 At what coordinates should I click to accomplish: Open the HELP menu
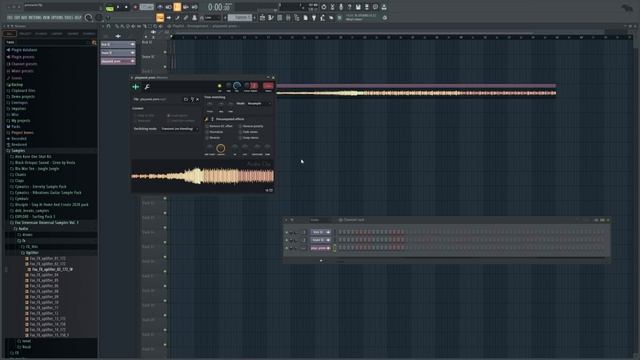coord(78,18)
